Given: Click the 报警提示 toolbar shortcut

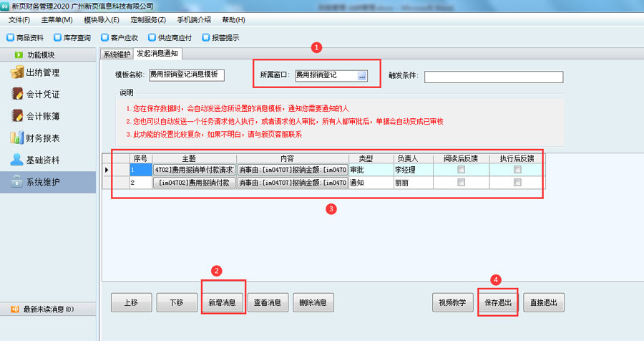Looking at the screenshot, I should (x=220, y=38).
